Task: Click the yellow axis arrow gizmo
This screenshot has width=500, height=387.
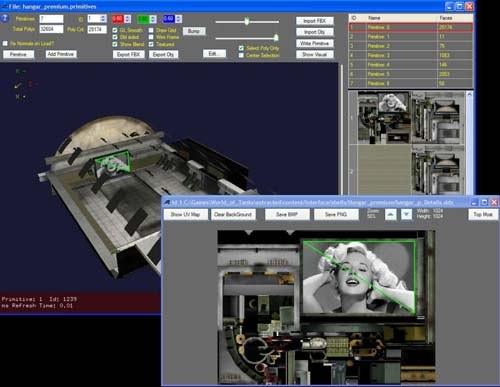Action: pos(18,85)
